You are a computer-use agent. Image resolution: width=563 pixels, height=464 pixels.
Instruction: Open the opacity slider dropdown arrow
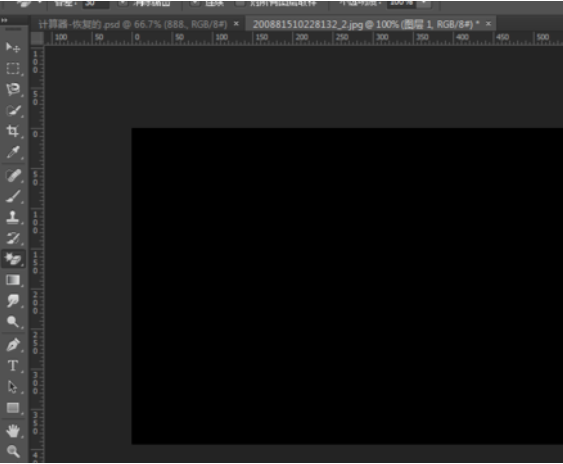(x=424, y=4)
